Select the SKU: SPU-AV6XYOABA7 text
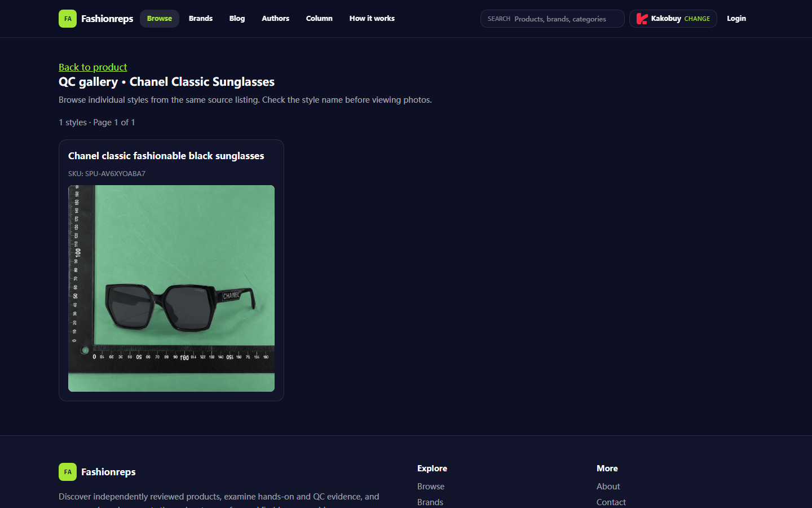Viewport: 812px width, 508px height. click(x=107, y=173)
